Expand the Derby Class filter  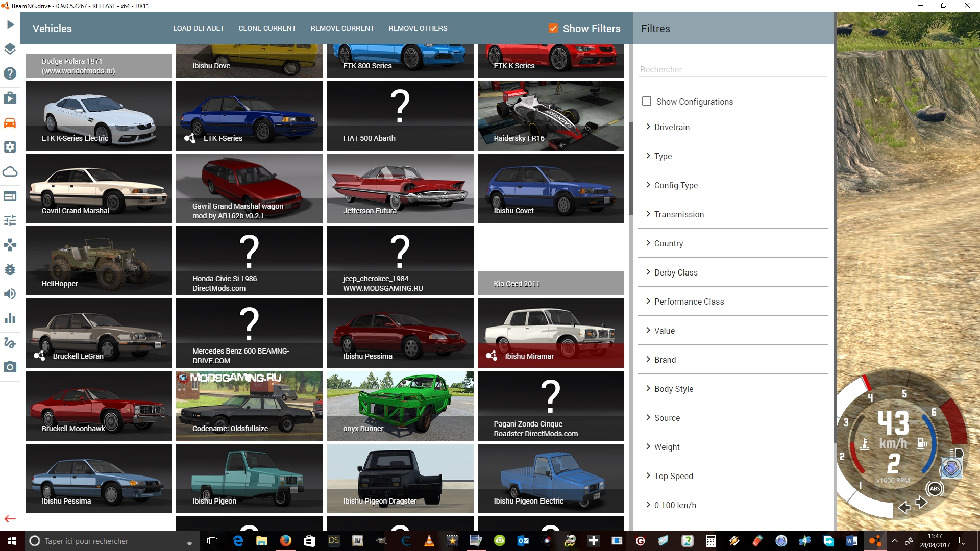[733, 272]
